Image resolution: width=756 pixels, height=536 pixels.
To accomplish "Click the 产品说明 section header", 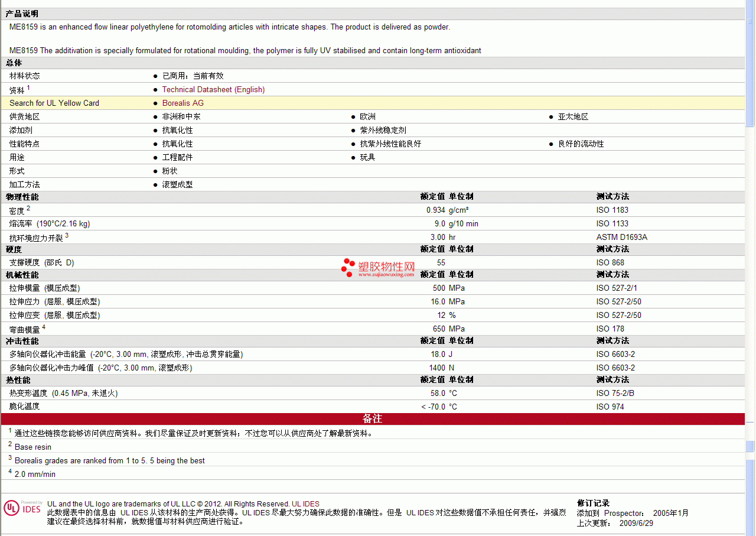I will coord(22,14).
